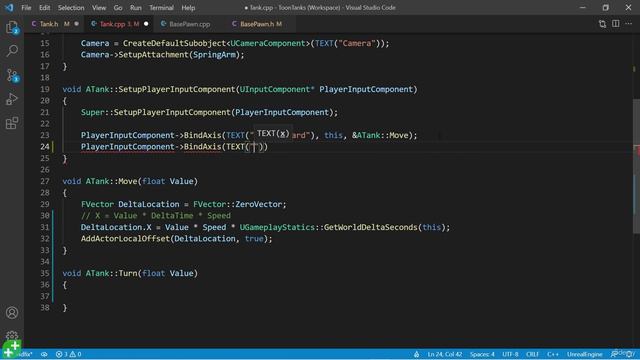Click the comment on line 30
Viewport: 640px width, 360px height.
pyautogui.click(x=156, y=216)
